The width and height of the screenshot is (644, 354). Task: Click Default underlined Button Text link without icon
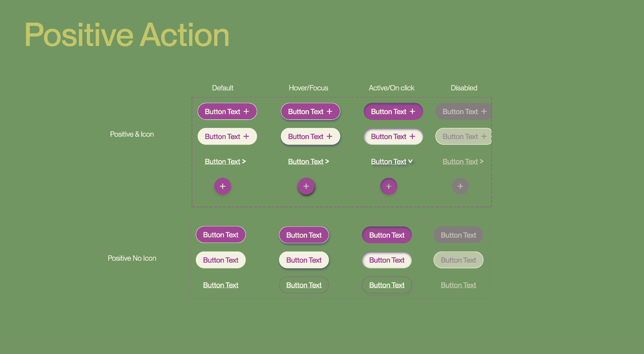(x=221, y=285)
